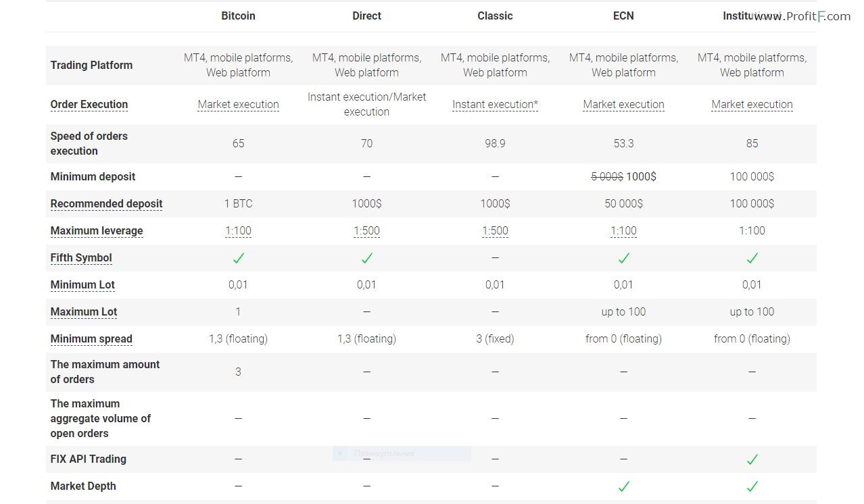
Task: Click the FIX API Trading checkmark for Institutional
Action: [x=752, y=459]
